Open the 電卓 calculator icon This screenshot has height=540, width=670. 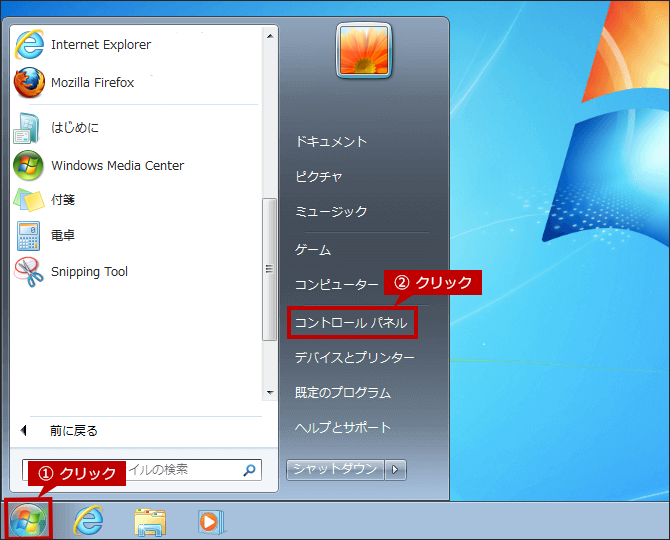(29, 235)
